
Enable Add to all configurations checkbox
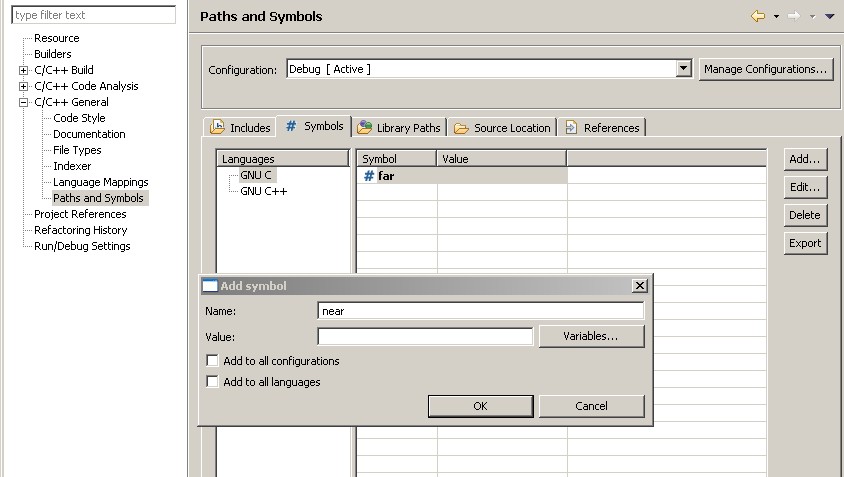coord(213,360)
